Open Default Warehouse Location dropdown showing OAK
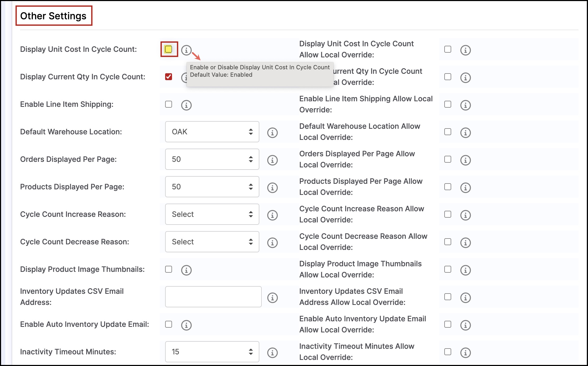 (212, 132)
